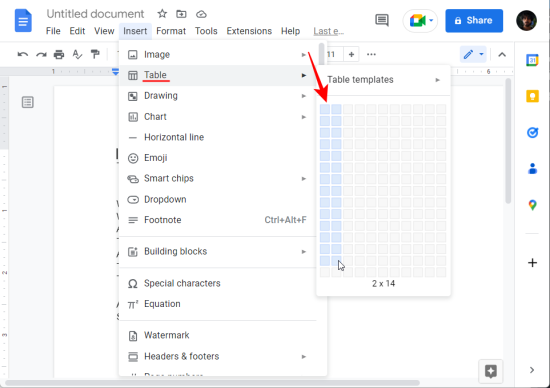The height and width of the screenshot is (388, 550).
Task: Click the Print icon
Action: pyautogui.click(x=59, y=54)
